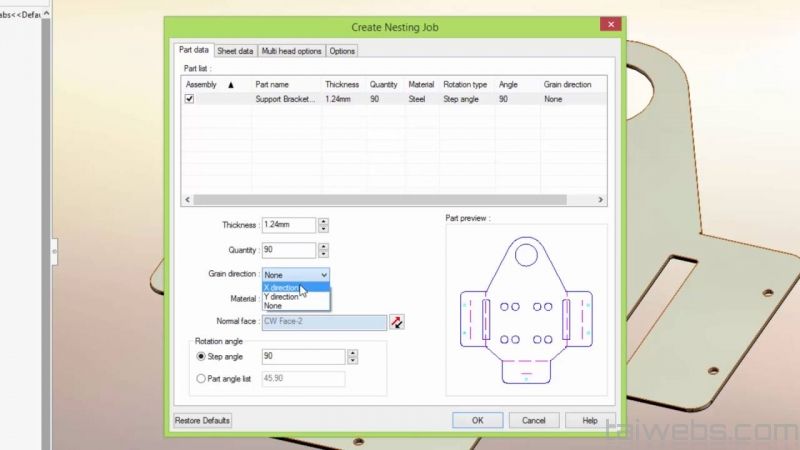Click the Thickness spinner arrows
The image size is (800, 450).
click(x=322, y=226)
